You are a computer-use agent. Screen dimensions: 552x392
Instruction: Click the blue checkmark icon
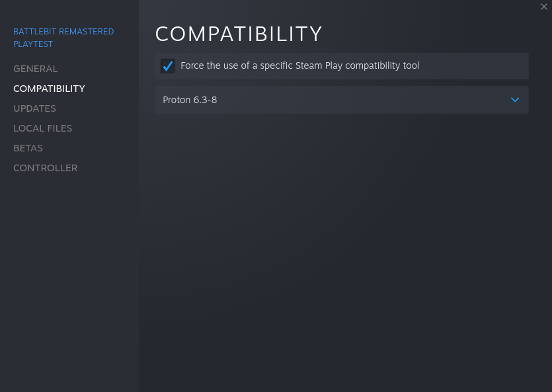click(168, 66)
